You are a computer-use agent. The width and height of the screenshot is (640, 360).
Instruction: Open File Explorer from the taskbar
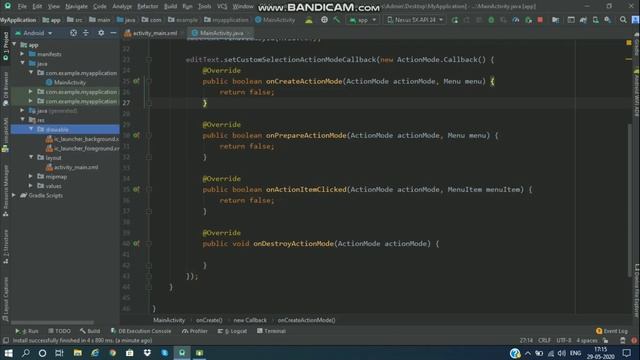coord(78,353)
